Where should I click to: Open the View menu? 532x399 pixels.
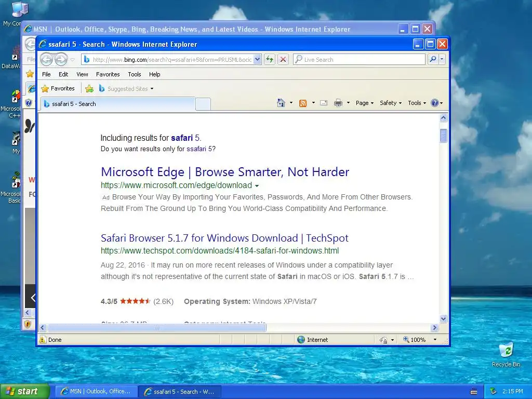click(x=82, y=74)
